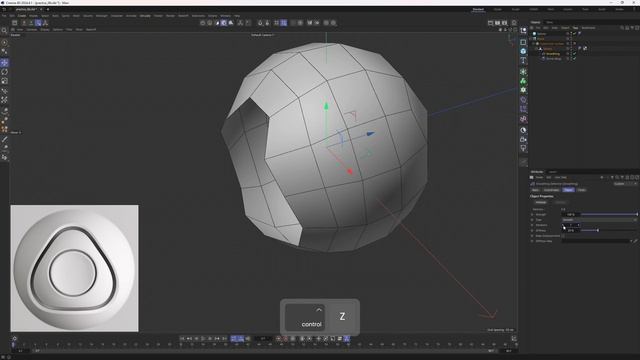Click the go to start playback button
640x360 pixels.
coord(182,338)
